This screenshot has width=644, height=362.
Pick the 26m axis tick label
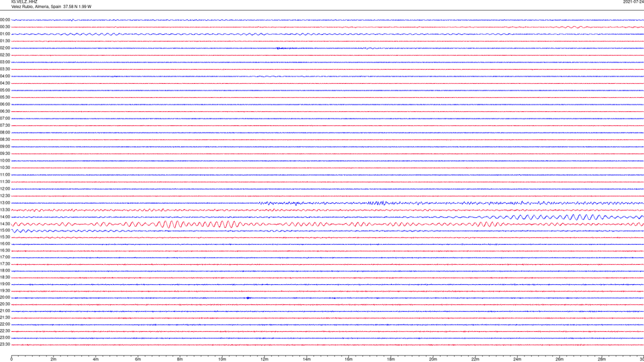click(x=559, y=359)
